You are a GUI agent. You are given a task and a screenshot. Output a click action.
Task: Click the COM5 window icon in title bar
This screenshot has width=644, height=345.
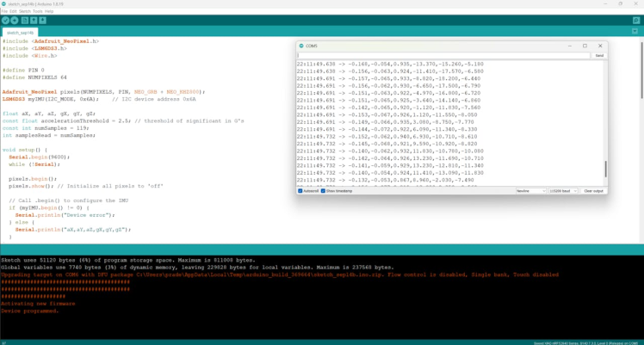click(x=301, y=46)
